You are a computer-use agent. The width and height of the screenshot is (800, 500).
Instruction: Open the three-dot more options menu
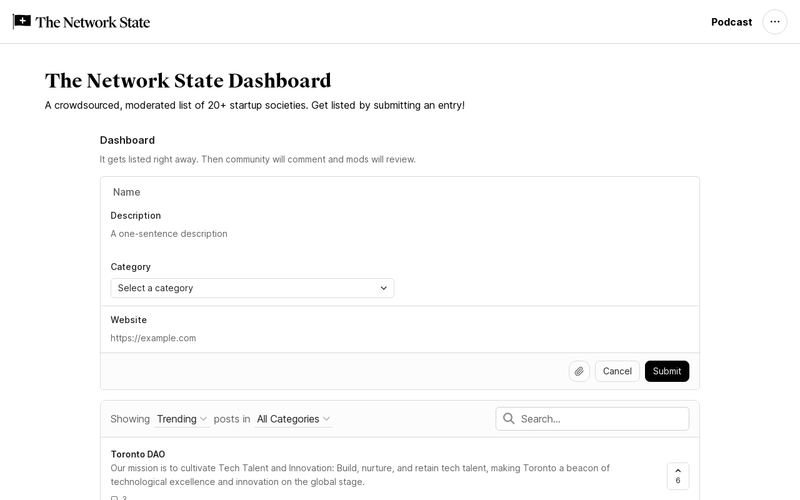774,22
